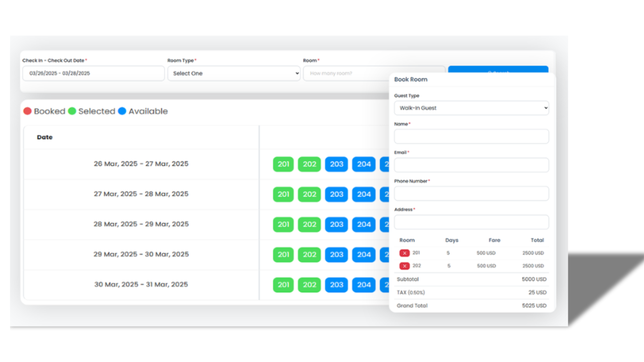Select room 203 for 26 Mar - 27 Mar
The height and width of the screenshot is (362, 644).
336,164
